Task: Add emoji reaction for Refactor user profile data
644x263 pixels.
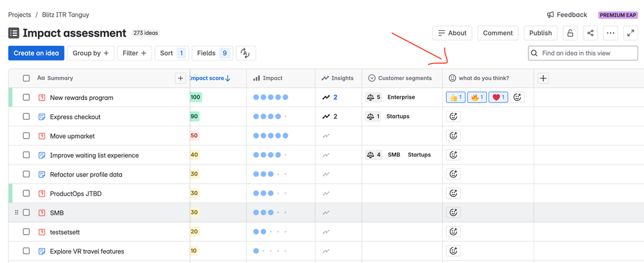Action: point(453,175)
